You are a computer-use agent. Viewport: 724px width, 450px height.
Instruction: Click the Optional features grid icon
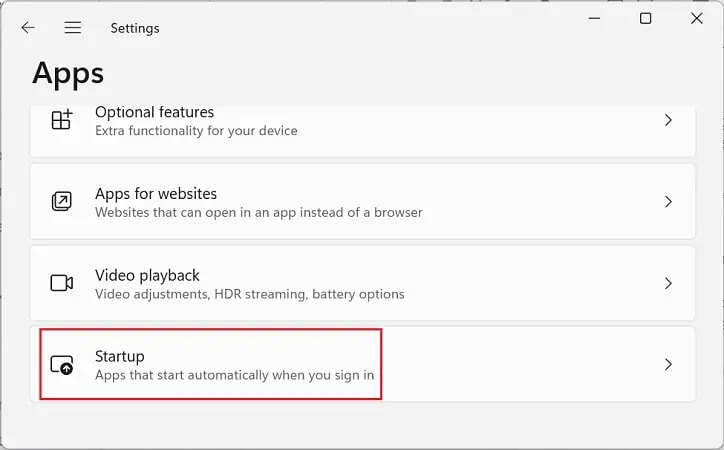(x=62, y=120)
